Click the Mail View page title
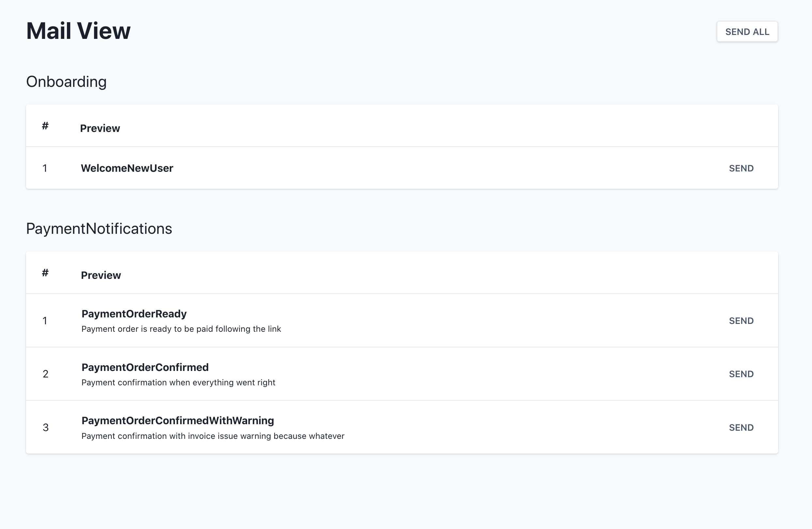 (78, 31)
